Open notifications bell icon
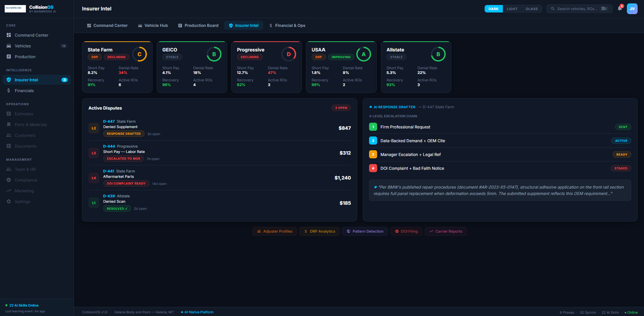Screen dimensions: 644x316 click(620, 8)
